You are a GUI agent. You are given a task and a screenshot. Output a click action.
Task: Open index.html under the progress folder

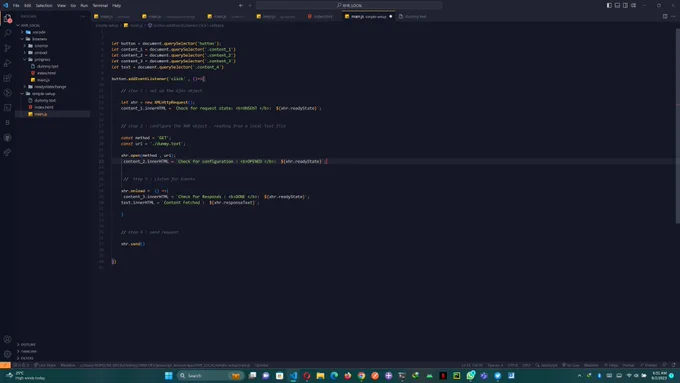46,73
